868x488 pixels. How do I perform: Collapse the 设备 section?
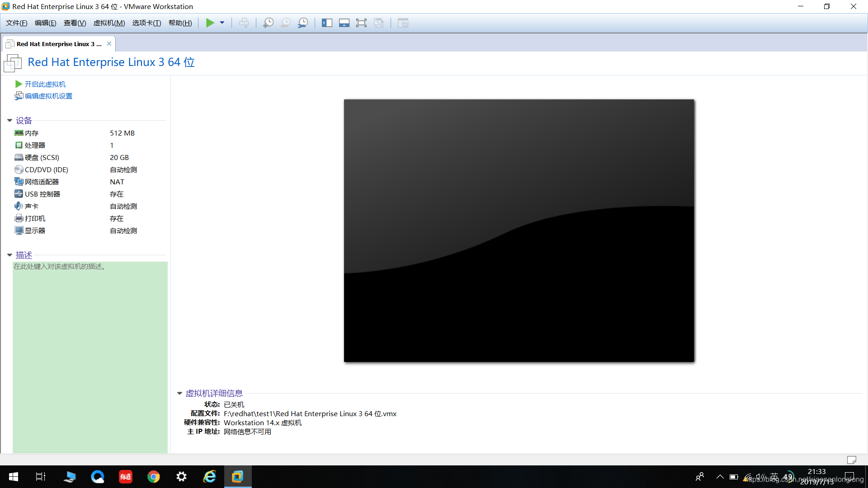[9, 121]
